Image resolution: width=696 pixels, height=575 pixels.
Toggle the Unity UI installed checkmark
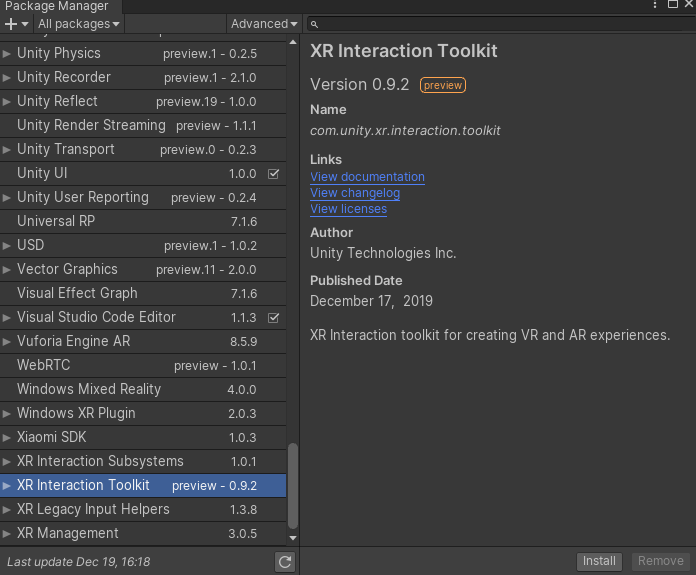[274, 174]
